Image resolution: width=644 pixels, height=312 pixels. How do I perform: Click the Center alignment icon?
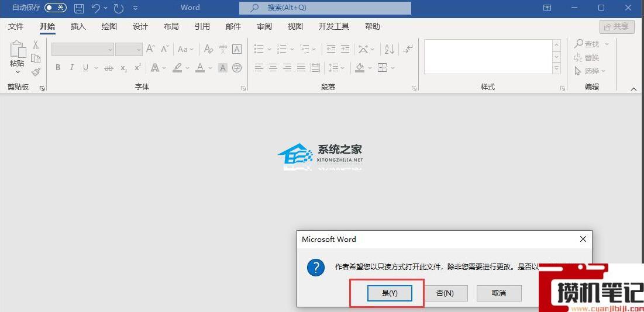point(273,68)
